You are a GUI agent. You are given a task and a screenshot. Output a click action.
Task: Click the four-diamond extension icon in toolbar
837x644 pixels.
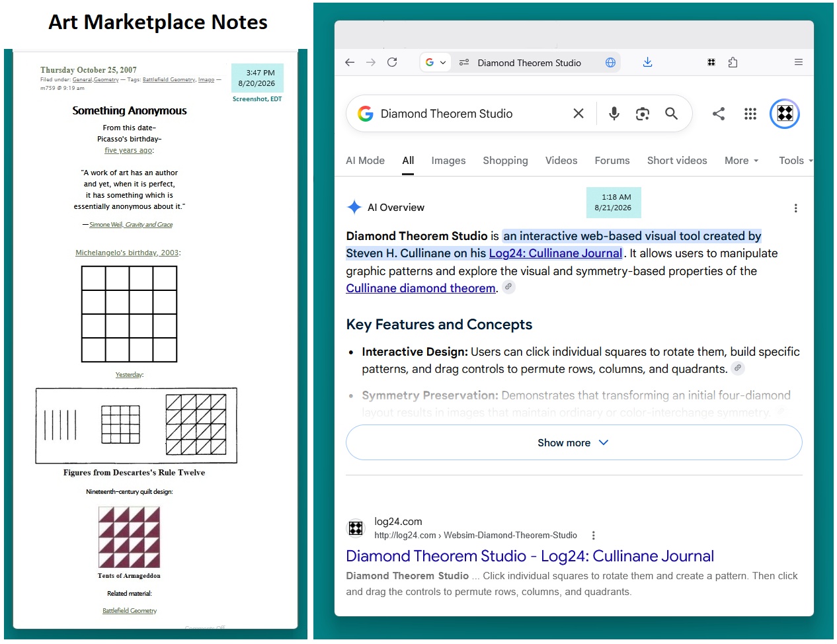(711, 62)
